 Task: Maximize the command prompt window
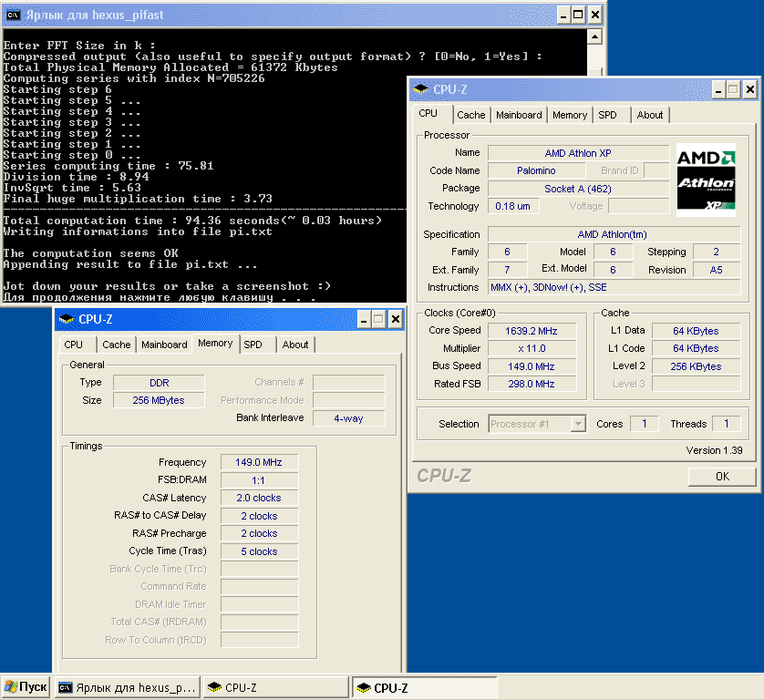pyautogui.click(x=578, y=15)
